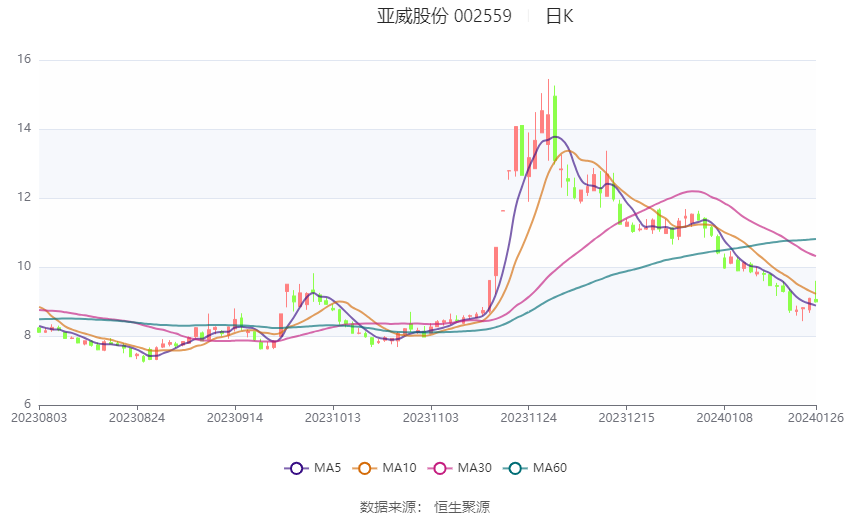Click the data source text 恒生聚源
Viewport: 850px width, 517px height.
[462, 507]
